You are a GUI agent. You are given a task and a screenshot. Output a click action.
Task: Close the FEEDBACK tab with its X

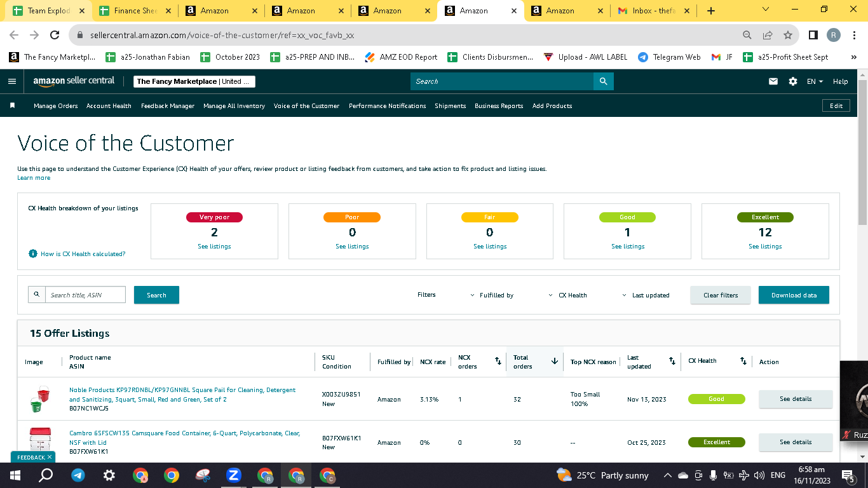pyautogui.click(x=50, y=457)
